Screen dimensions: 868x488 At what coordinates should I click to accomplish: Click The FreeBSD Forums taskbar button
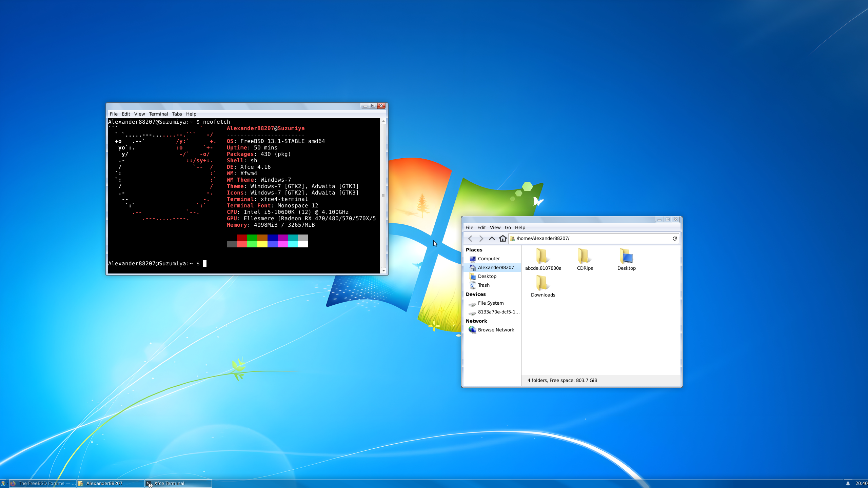(43, 484)
